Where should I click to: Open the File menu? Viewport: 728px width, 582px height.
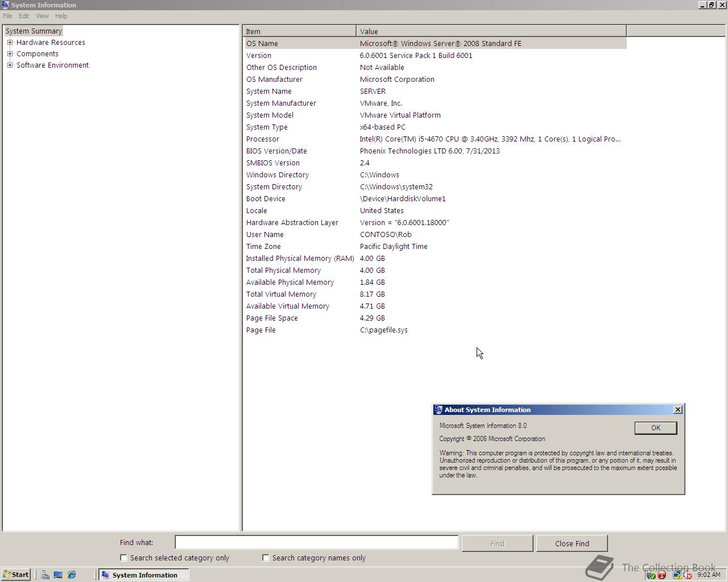click(x=7, y=16)
